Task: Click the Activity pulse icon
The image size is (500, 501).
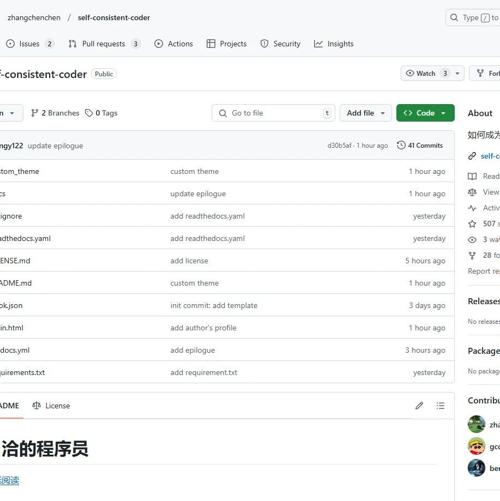Action: [x=472, y=208]
